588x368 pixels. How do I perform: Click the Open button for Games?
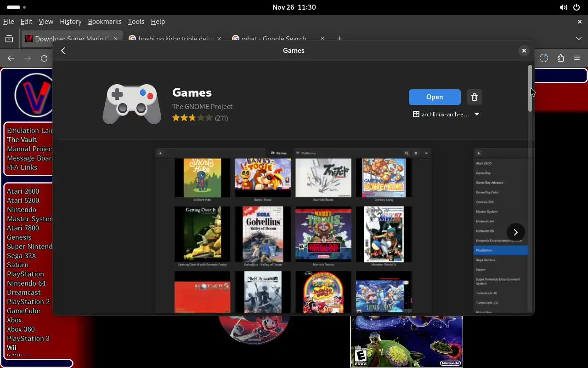(435, 97)
